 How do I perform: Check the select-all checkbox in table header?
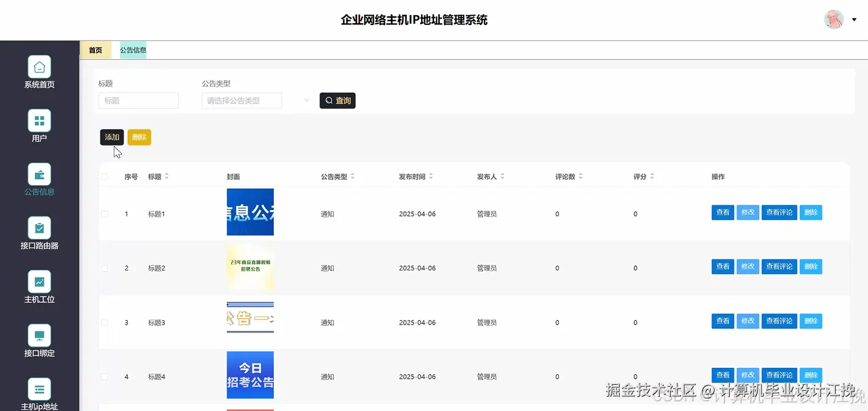[104, 176]
